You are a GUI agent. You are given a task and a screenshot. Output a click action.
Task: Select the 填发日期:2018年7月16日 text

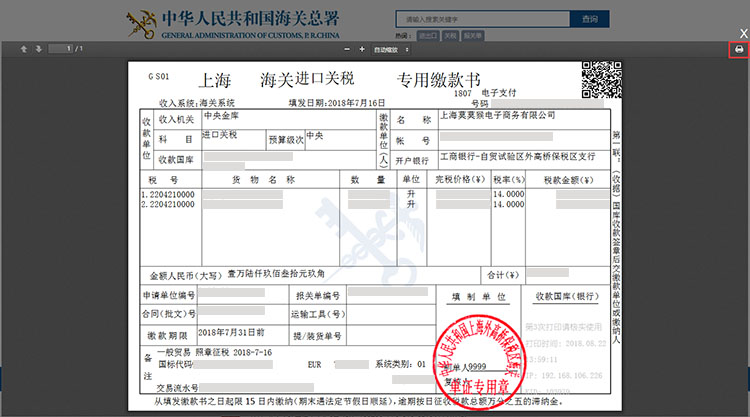336,103
